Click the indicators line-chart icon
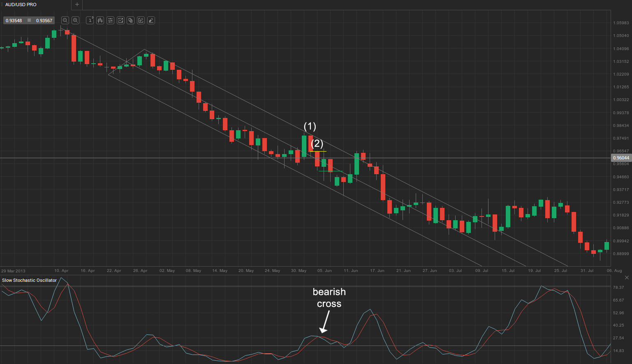Image resolution: width=632 pixels, height=364 pixels. coord(120,20)
